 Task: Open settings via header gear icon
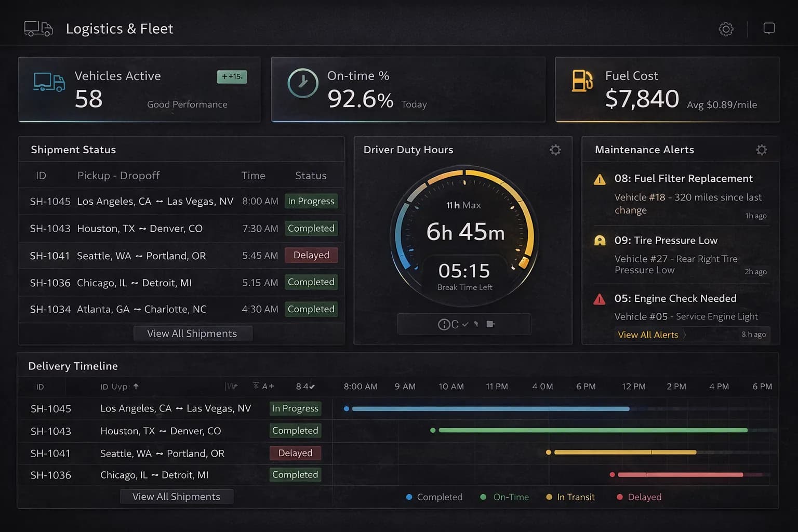pyautogui.click(x=726, y=29)
